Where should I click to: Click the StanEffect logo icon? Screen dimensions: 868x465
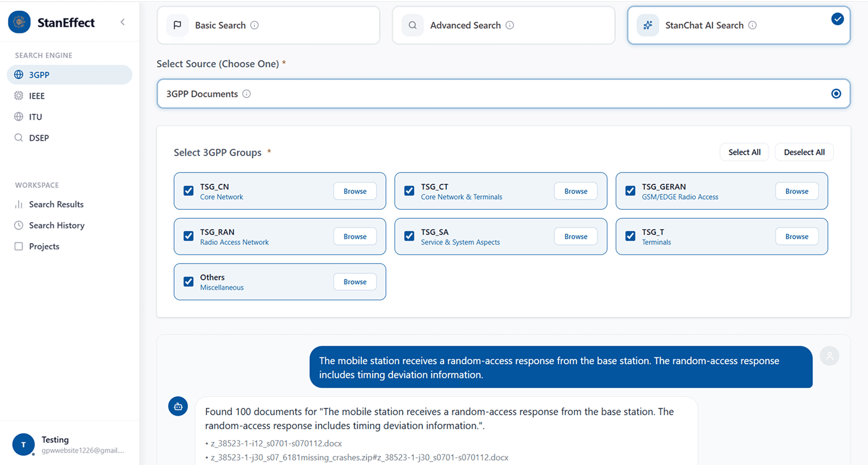19,23
